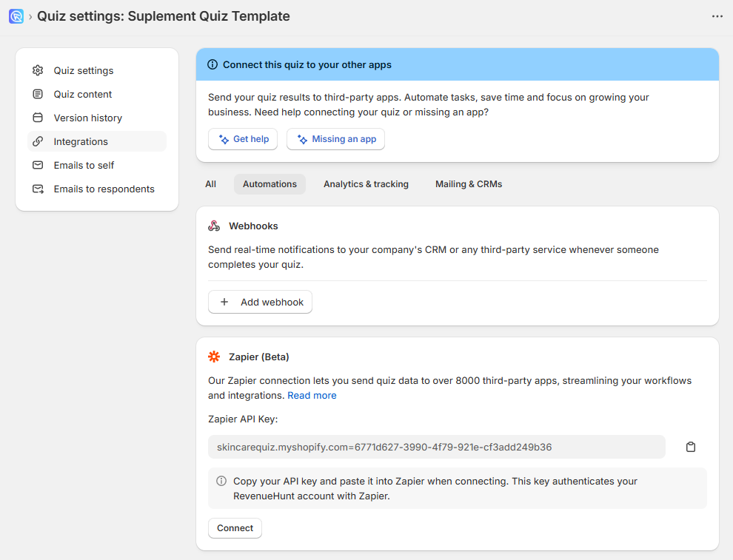Copy the Zapier API key using clipboard icon
The width and height of the screenshot is (733, 560).
click(x=691, y=447)
